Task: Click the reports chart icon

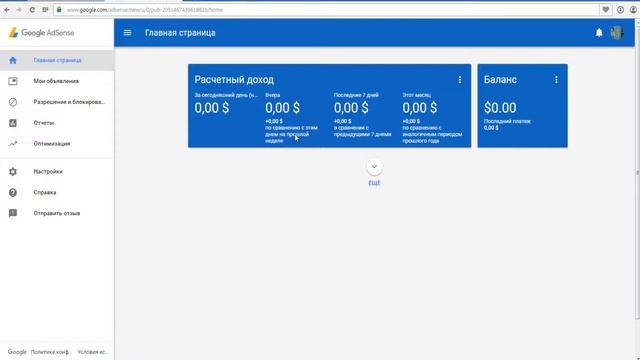Action: tap(13, 123)
